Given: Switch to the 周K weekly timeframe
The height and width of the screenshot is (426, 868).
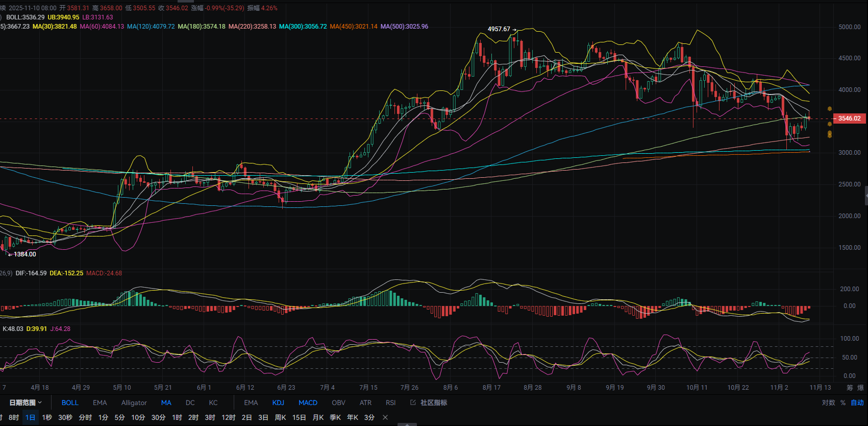Looking at the screenshot, I should 280,417.
